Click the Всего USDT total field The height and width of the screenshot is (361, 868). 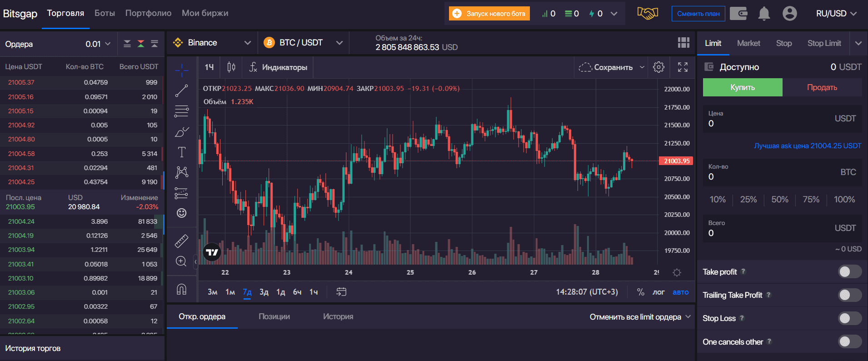point(783,229)
